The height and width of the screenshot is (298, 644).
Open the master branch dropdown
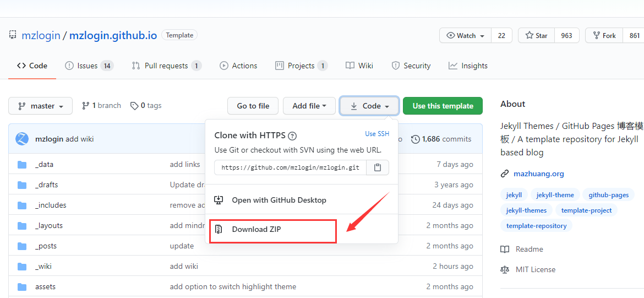(x=40, y=106)
